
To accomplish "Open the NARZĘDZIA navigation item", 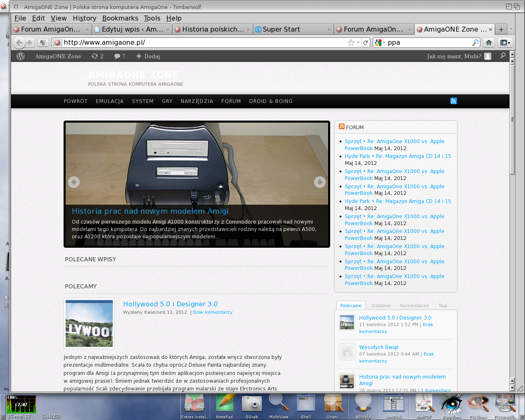I will click(x=197, y=101).
